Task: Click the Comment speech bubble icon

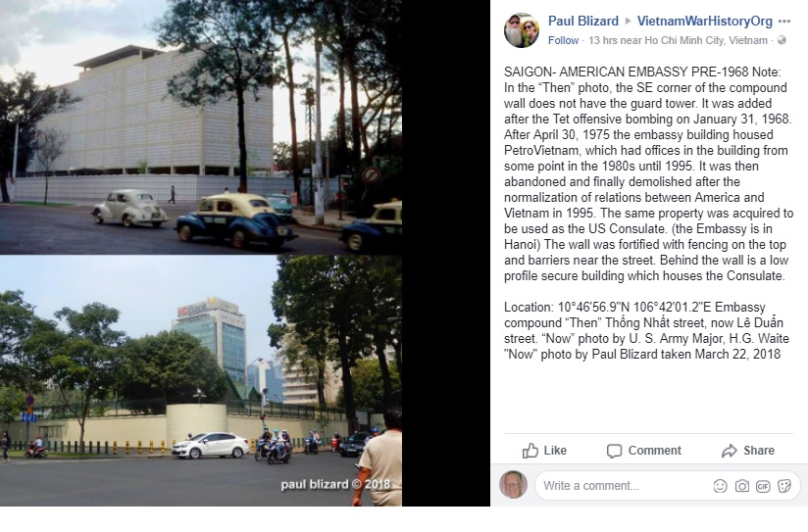Action: coord(614,451)
